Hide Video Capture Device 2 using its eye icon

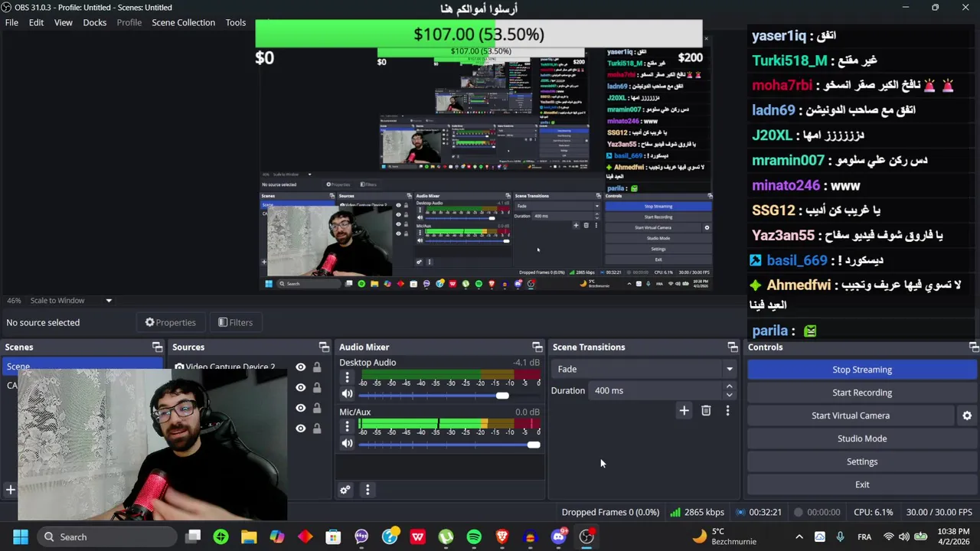[x=300, y=367]
